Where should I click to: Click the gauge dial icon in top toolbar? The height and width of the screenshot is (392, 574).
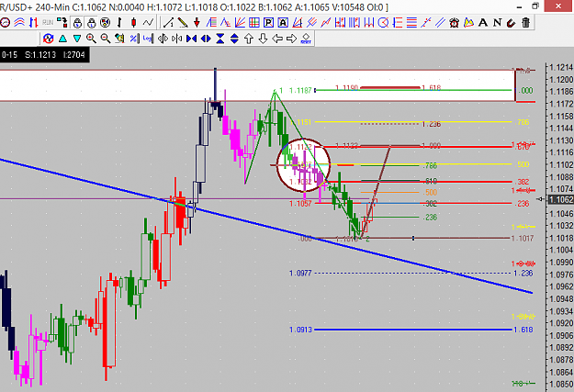click(x=5, y=23)
